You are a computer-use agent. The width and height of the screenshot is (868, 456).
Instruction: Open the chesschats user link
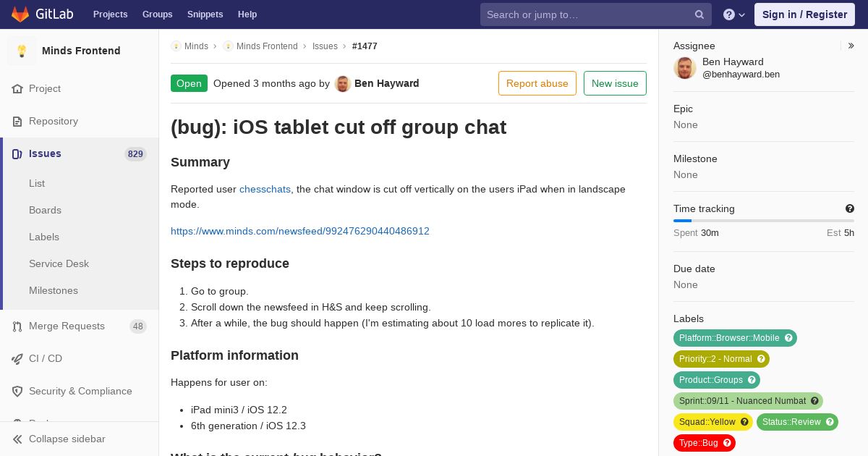pos(265,189)
